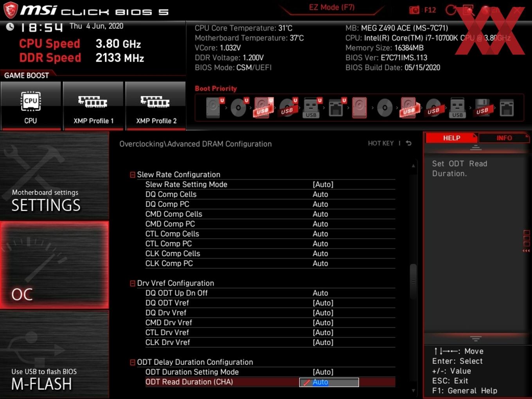Select the CLK Comp Cells row

(x=270, y=253)
